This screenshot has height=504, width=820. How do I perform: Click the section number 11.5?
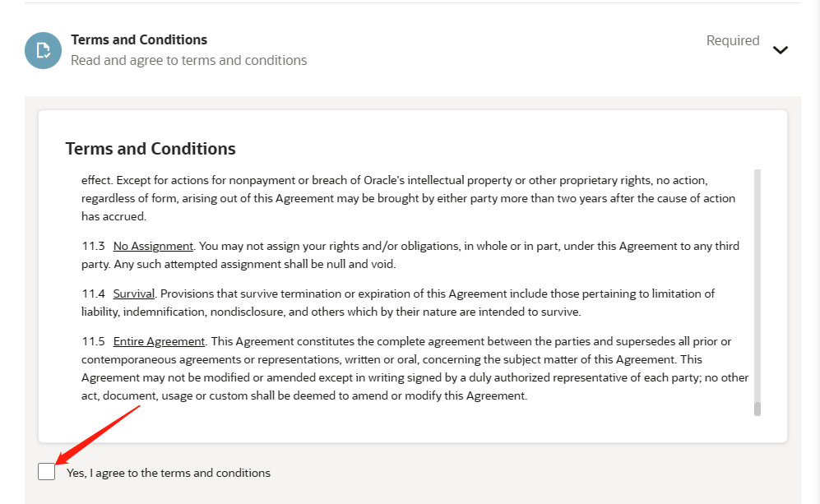(93, 341)
